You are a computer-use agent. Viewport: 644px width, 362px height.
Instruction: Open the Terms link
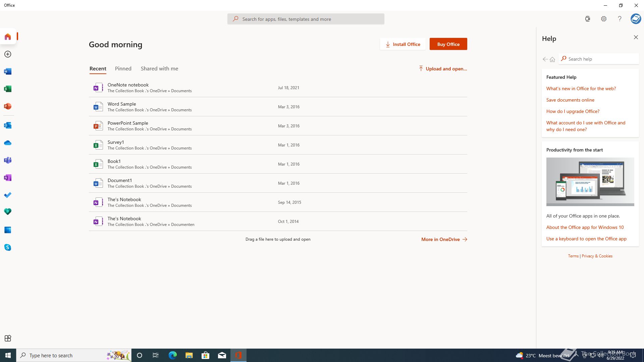click(573, 256)
